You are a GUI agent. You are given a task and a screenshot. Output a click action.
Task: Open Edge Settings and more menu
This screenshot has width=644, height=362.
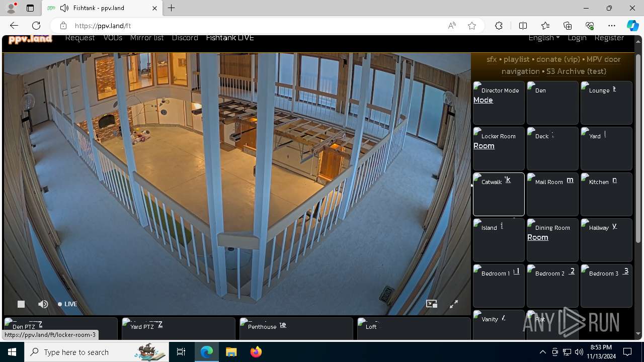click(x=612, y=26)
